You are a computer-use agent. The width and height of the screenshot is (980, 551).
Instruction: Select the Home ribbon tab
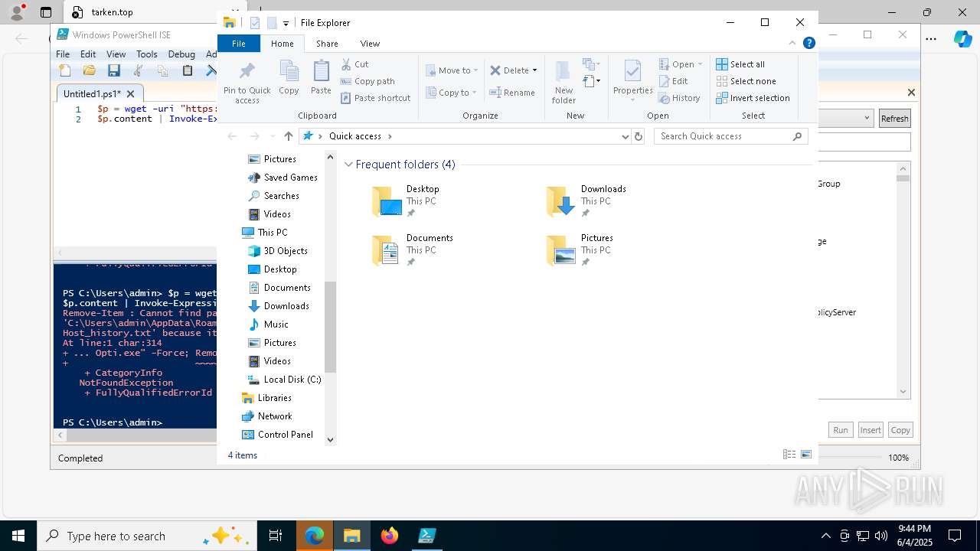click(282, 44)
